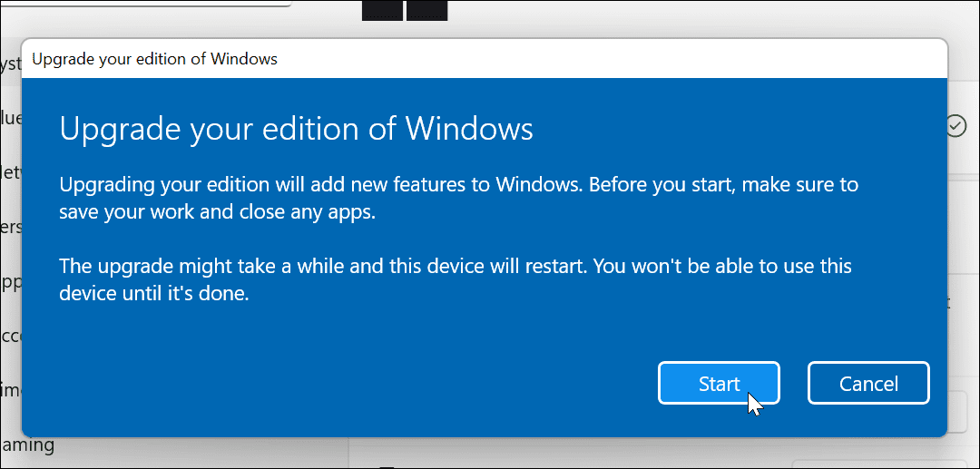Open the Personalization sidebar item
The height and width of the screenshot is (469, 980).
9,227
